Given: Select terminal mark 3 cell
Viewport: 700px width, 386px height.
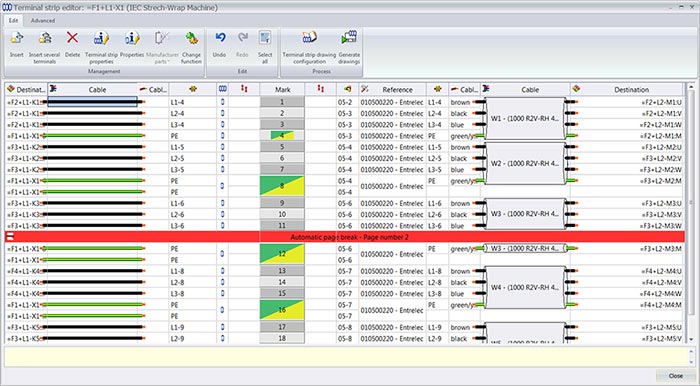Looking at the screenshot, I should (282, 125).
